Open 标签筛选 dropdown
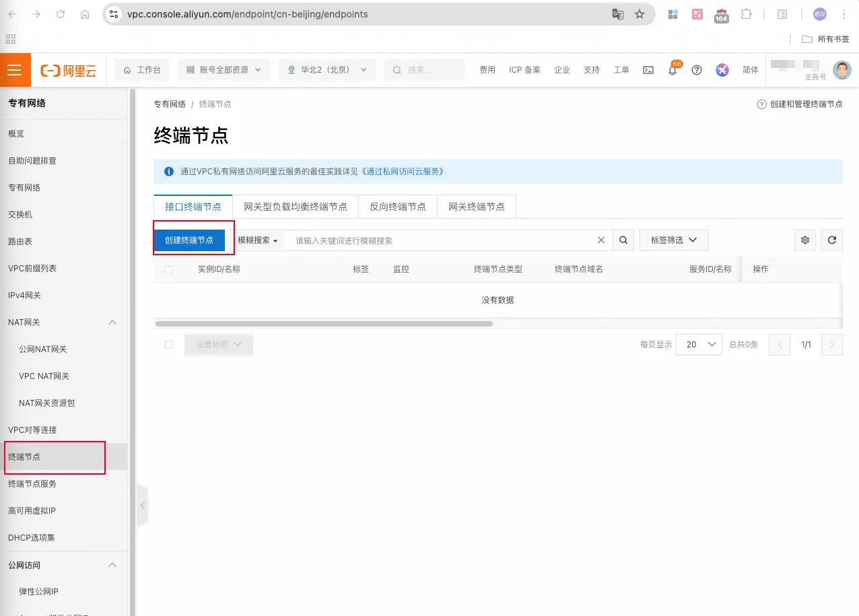859x616 pixels. pyautogui.click(x=673, y=240)
